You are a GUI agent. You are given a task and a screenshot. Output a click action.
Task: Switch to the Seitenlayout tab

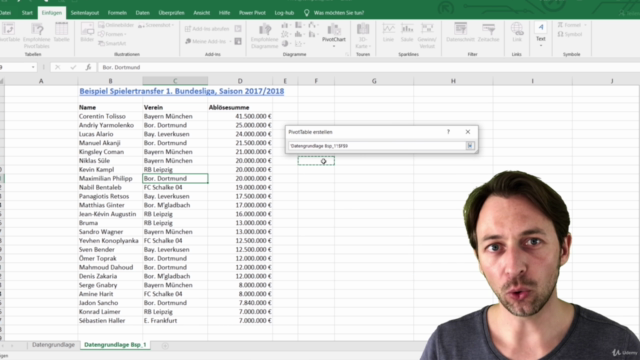[85, 13]
